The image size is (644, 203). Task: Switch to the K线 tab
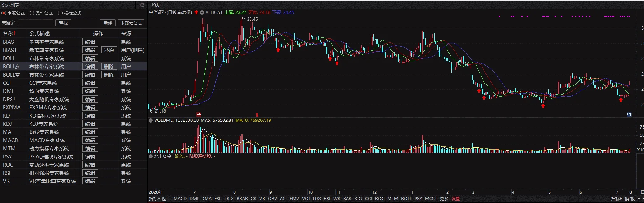(156, 5)
